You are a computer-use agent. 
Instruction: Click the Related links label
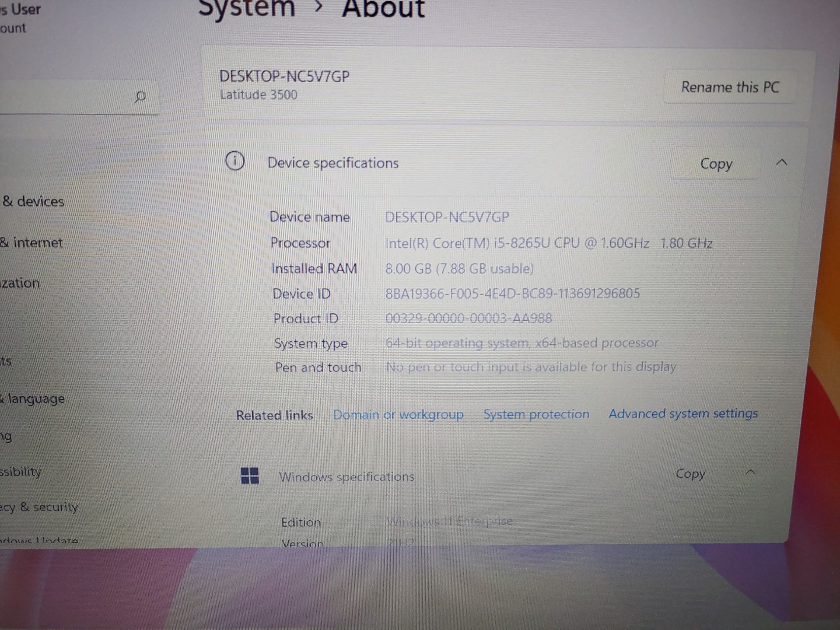tap(275, 415)
